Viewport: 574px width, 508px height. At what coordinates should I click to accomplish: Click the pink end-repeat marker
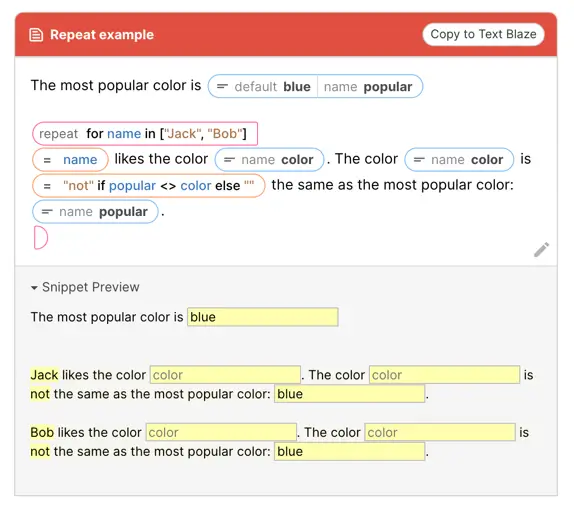click(41, 238)
